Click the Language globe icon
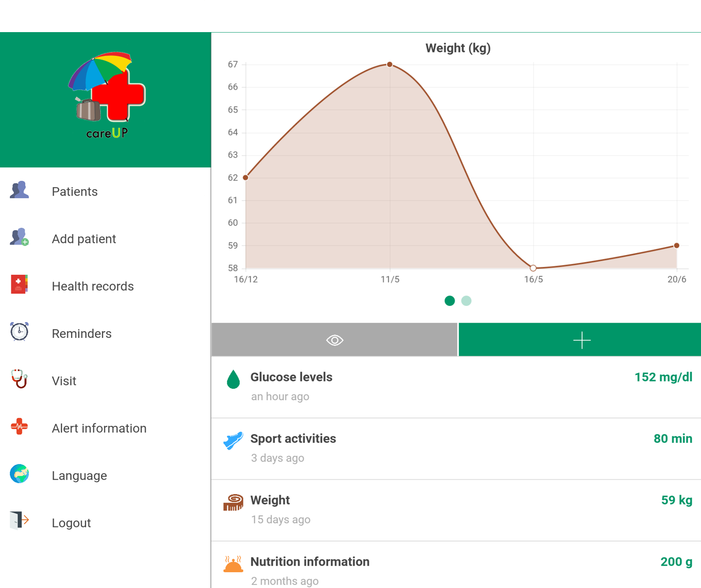This screenshot has width=701, height=588. point(19,474)
